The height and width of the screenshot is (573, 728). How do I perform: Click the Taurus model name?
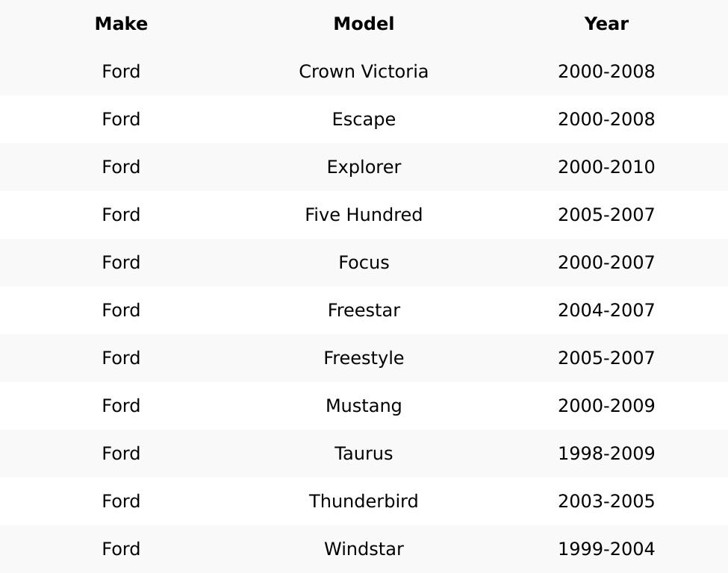point(364,454)
